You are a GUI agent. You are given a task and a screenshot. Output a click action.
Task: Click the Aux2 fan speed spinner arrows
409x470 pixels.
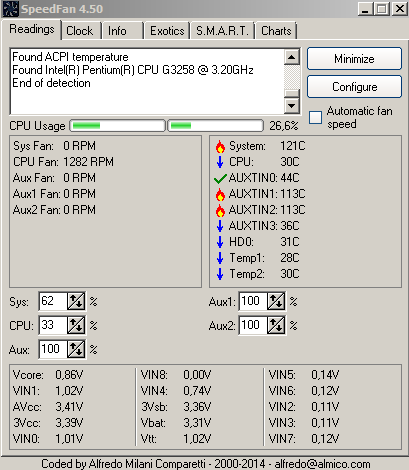(x=276, y=325)
